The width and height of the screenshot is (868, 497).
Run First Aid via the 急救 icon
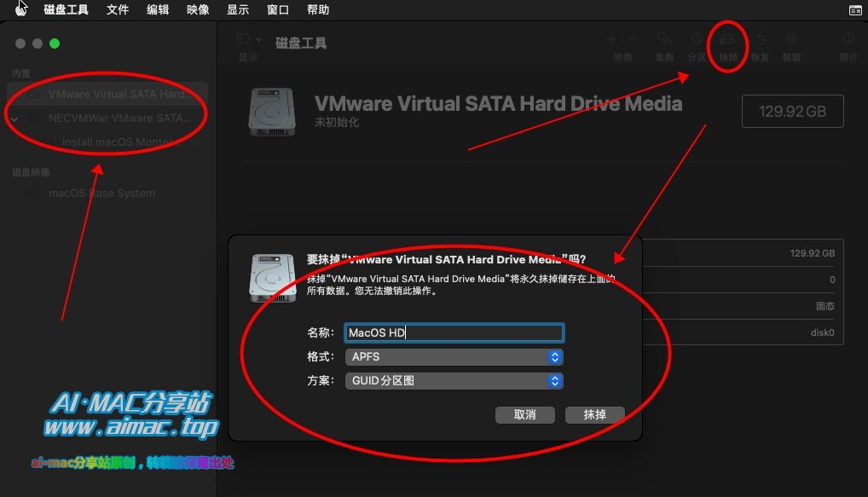[x=664, y=38]
